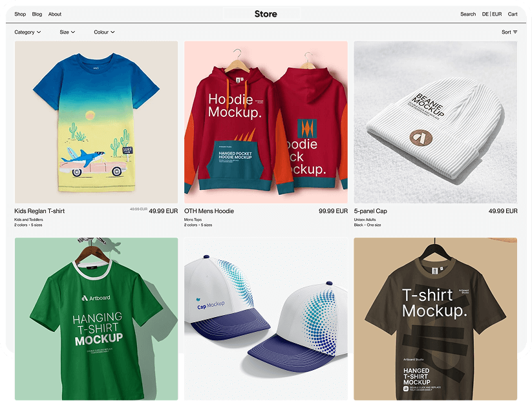
Task: Go to the Blog page
Action: [x=37, y=14]
